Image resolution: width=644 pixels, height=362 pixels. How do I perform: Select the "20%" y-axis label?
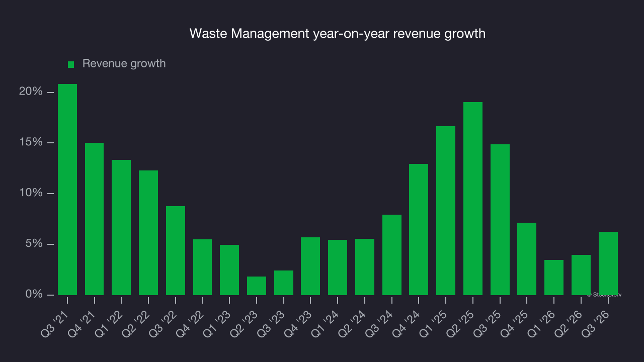pyautogui.click(x=30, y=92)
